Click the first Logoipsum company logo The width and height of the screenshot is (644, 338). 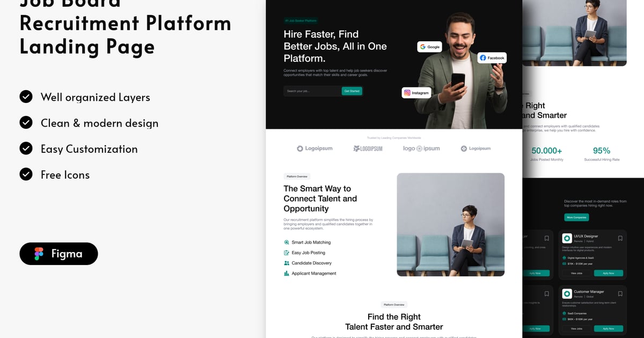click(x=314, y=149)
